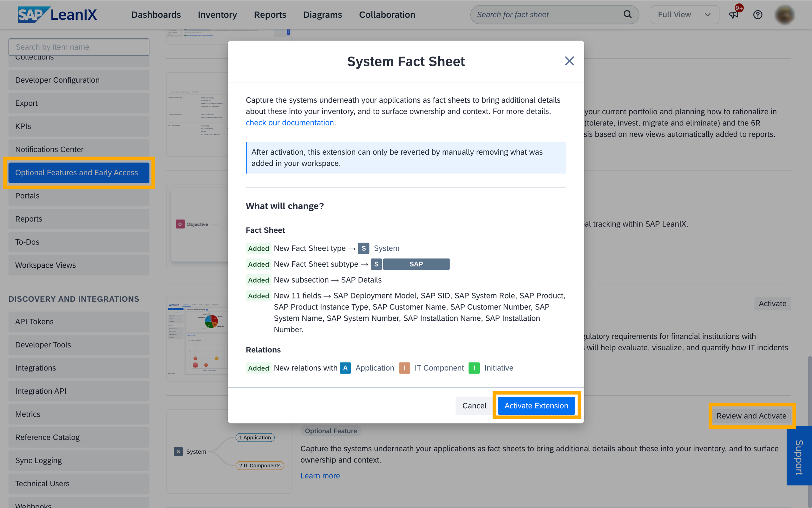Select API Tokens in sidebar
Screen dimensions: 812x508
coord(79,322)
